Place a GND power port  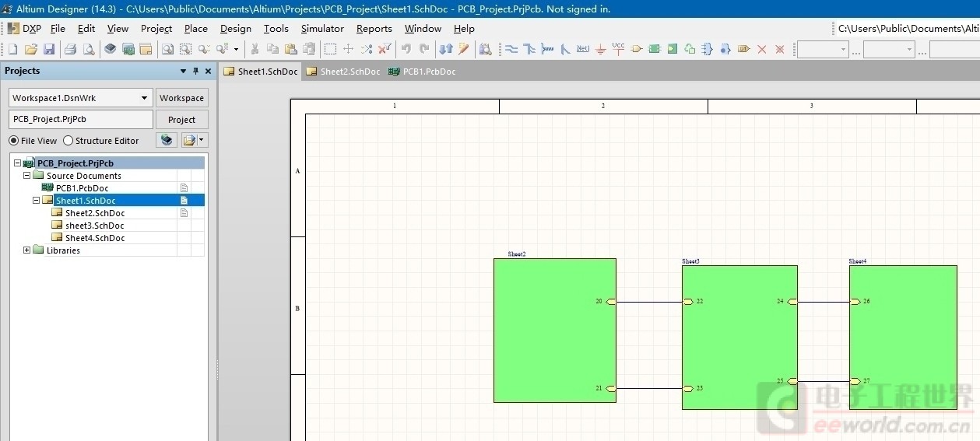[601, 49]
